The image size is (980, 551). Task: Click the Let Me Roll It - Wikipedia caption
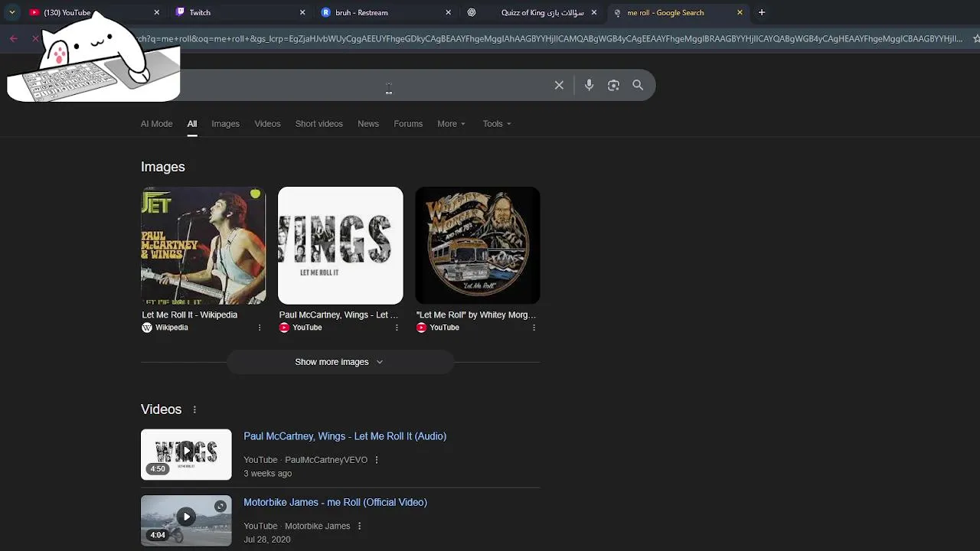190,315
